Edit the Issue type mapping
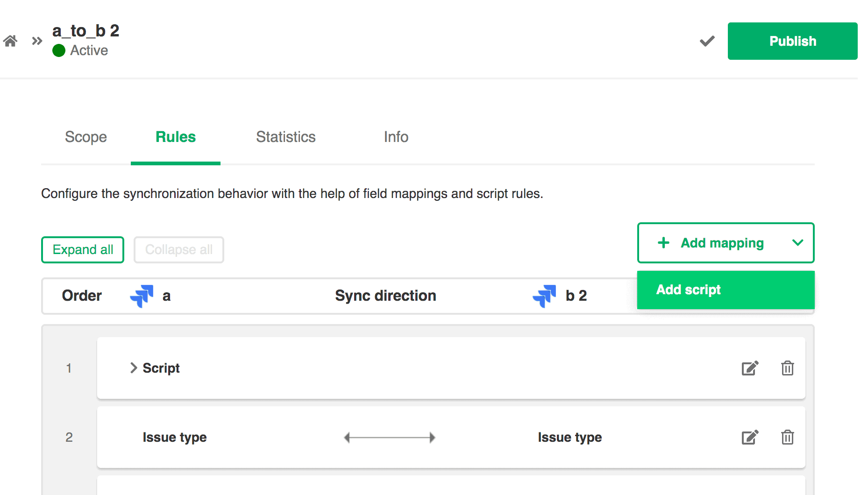 pos(750,437)
